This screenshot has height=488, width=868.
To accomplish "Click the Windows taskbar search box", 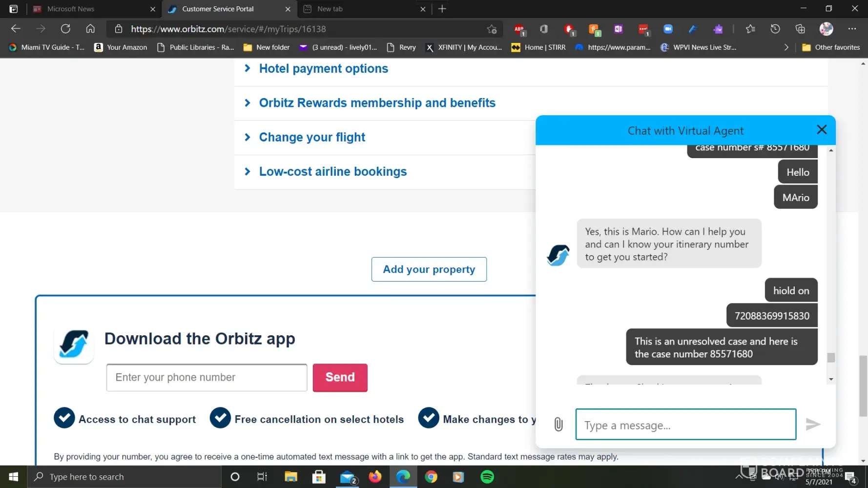I will point(124,477).
